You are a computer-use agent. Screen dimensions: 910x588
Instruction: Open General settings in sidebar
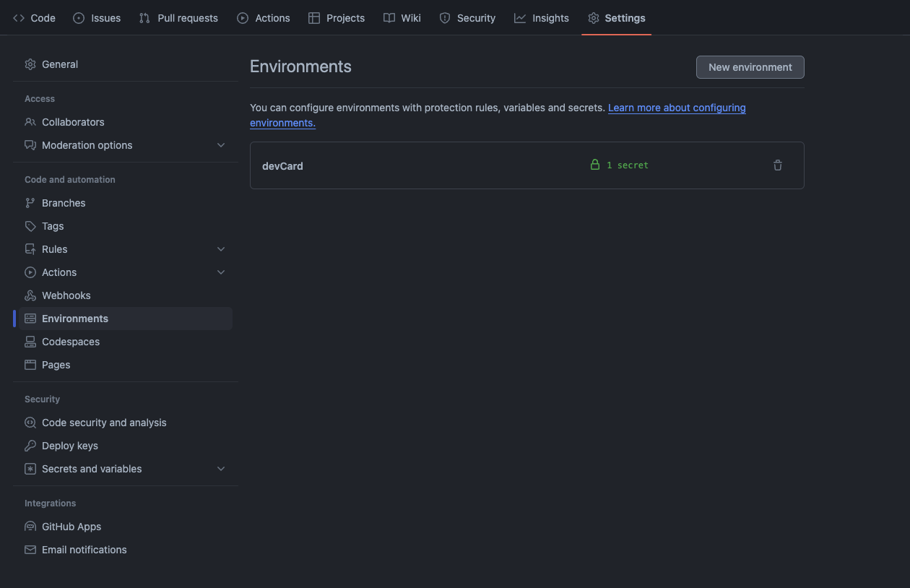click(126, 64)
